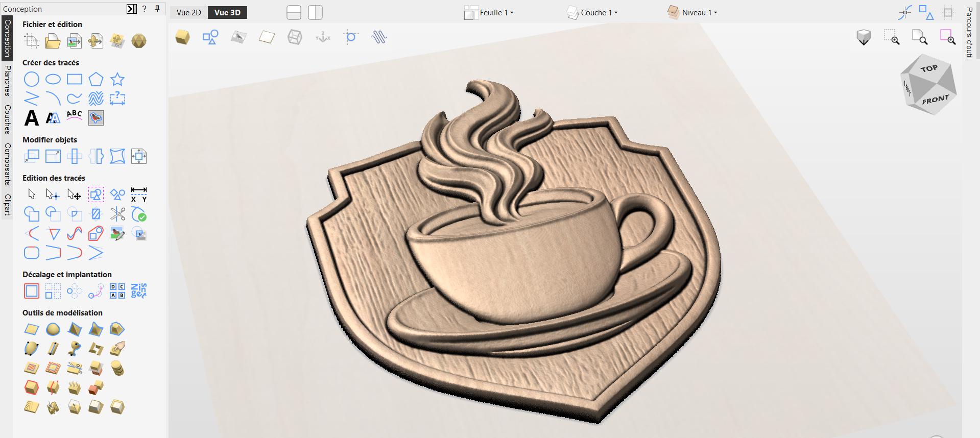Choose the node editing tool

click(x=53, y=194)
